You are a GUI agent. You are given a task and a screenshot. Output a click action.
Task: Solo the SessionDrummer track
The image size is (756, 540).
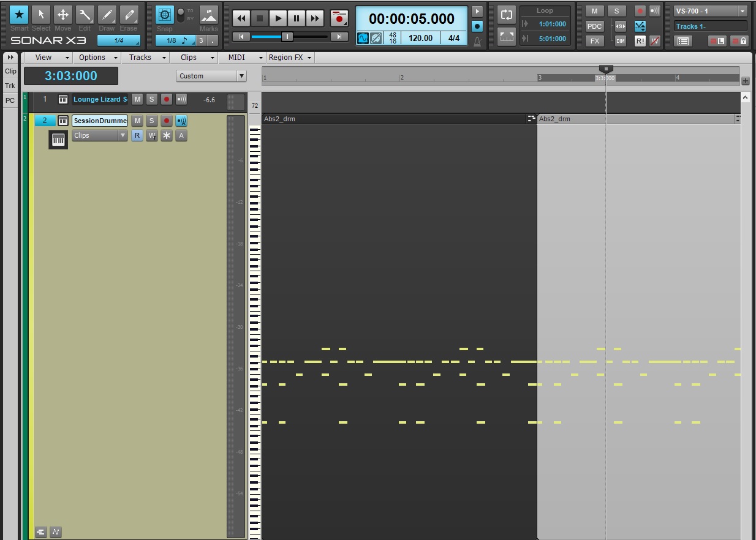tap(152, 121)
